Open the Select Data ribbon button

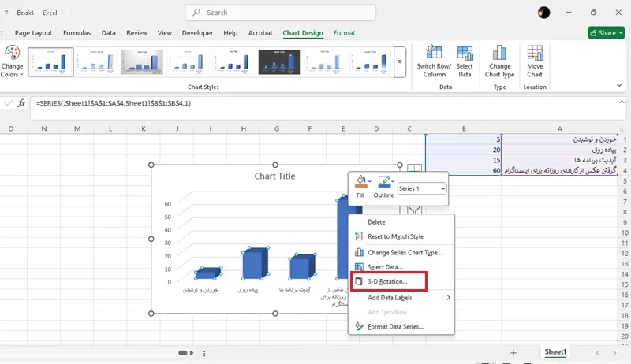point(465,53)
